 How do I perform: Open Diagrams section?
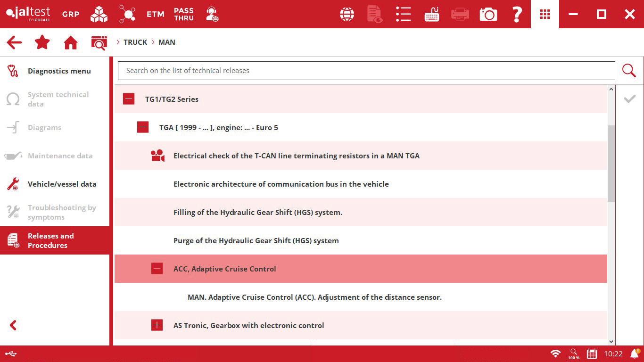(55, 127)
